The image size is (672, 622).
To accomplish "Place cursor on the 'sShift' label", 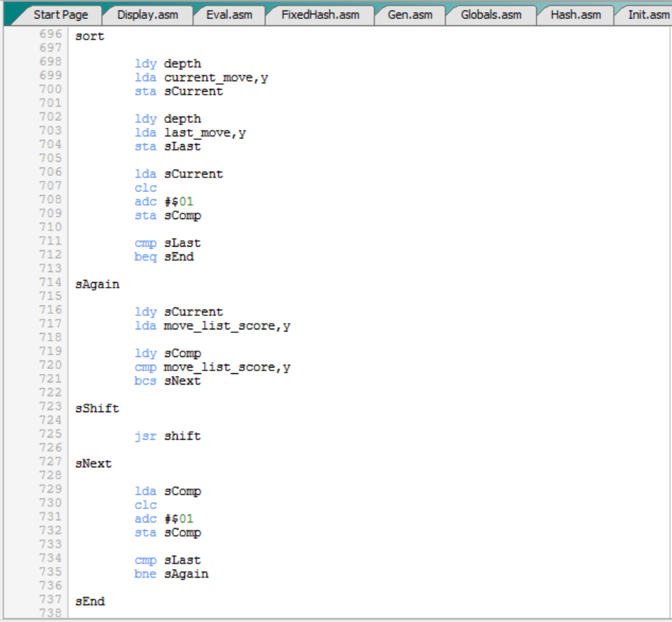I will tap(97, 409).
